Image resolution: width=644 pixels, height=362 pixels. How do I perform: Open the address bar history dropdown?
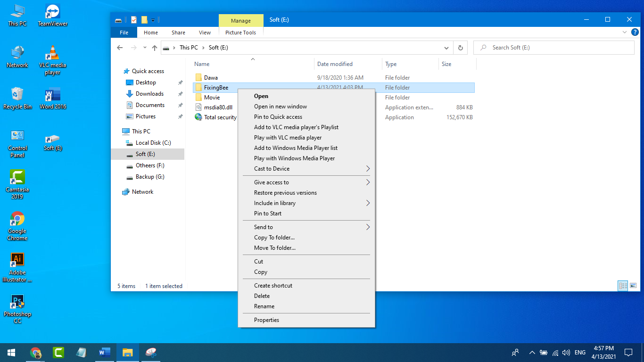click(x=446, y=48)
